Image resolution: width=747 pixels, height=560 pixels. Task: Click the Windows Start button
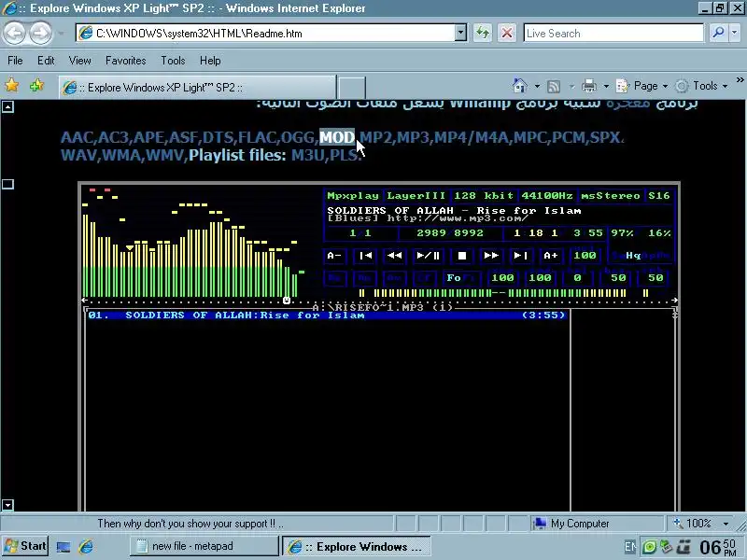pos(26,546)
